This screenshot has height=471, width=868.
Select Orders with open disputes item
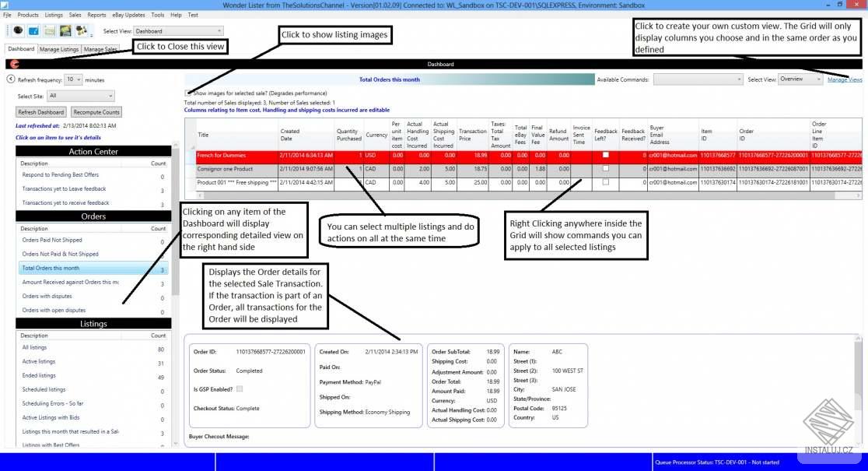pos(93,311)
